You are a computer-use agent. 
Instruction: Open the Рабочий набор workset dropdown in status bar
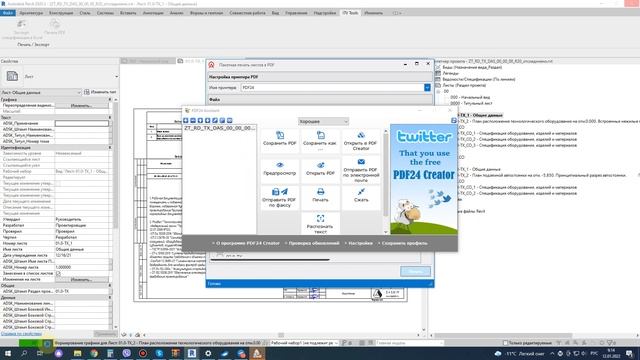coord(304,343)
